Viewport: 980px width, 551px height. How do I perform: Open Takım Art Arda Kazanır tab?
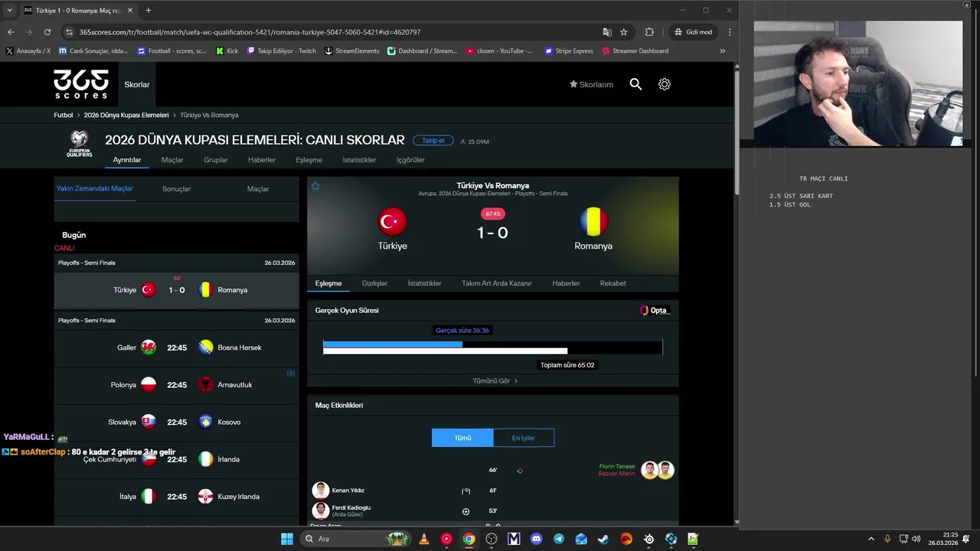(497, 283)
